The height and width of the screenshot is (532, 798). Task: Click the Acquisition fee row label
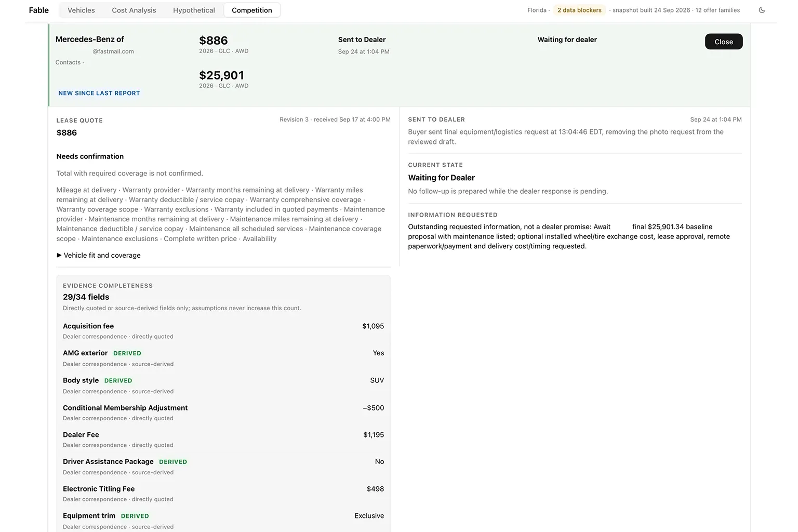pos(88,326)
